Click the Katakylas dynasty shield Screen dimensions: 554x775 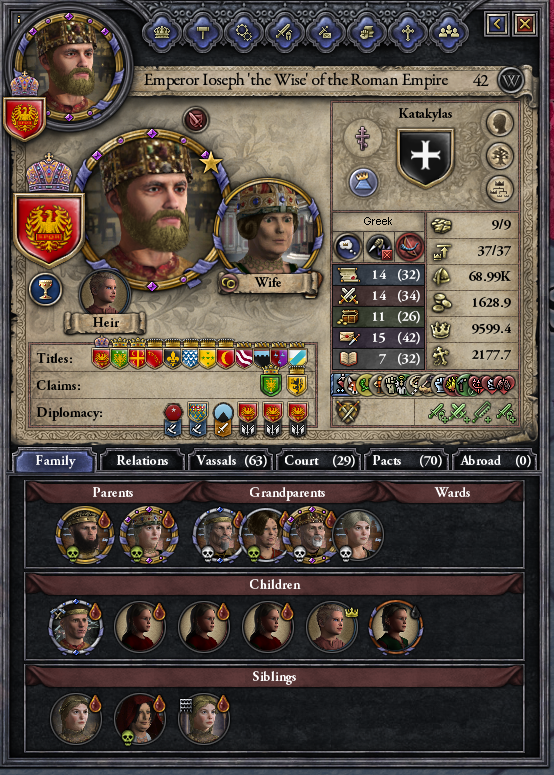[425, 158]
